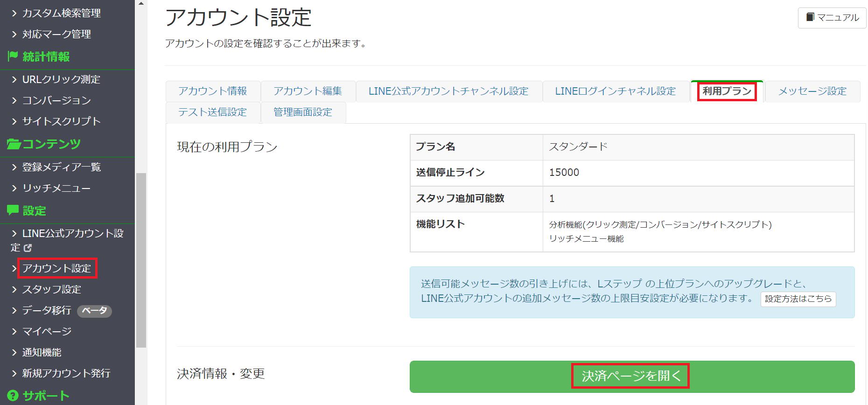868x405 pixels.
Task: Open the メッセージ設定 tab
Action: 812,91
